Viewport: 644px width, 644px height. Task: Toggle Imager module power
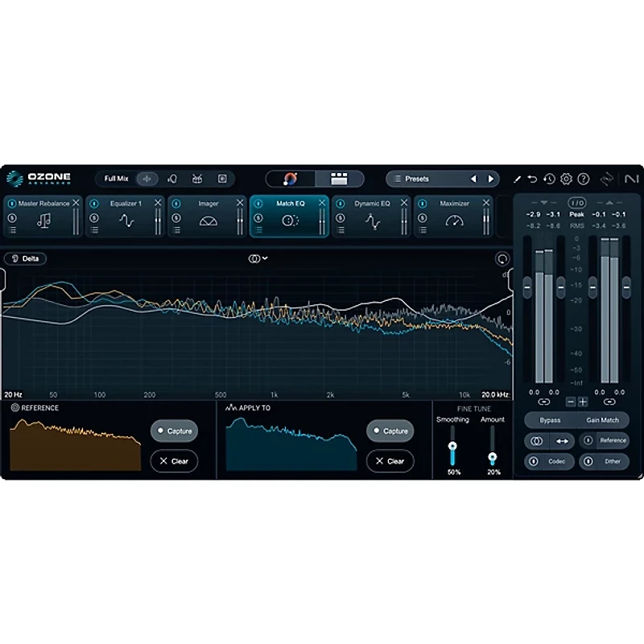176,204
